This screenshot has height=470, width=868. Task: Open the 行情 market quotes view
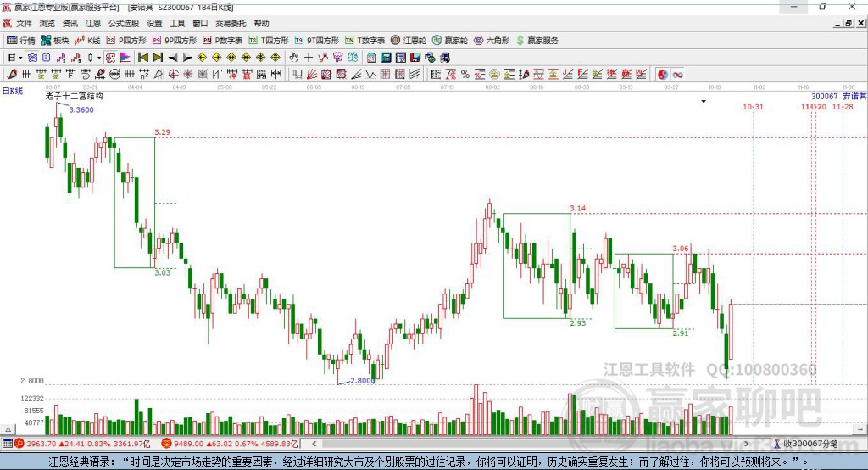(x=20, y=41)
